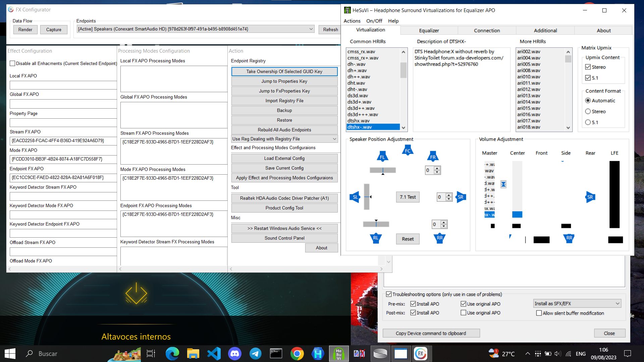Viewport: 644px width, 362px height.
Task: Click up arrow of More HRIRs list scrollbar
Action: pos(568,52)
